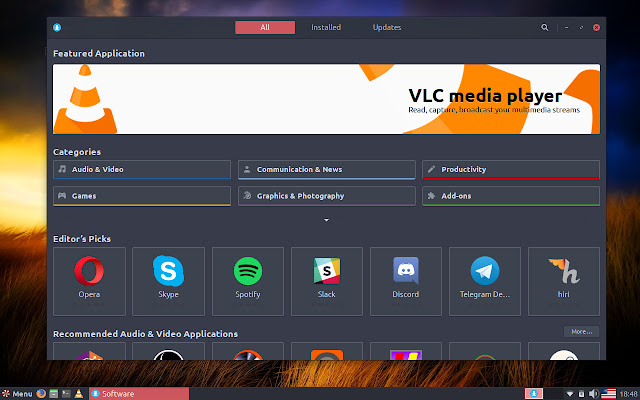The width and height of the screenshot is (640, 400).
Task: Click the music note icon in Audio & Video
Action: click(x=62, y=169)
